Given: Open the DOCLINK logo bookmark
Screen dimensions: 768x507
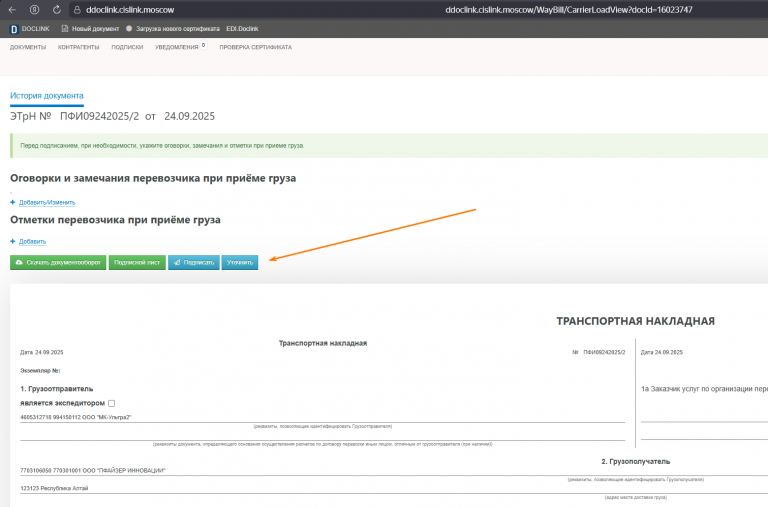Looking at the screenshot, I should 30,29.
